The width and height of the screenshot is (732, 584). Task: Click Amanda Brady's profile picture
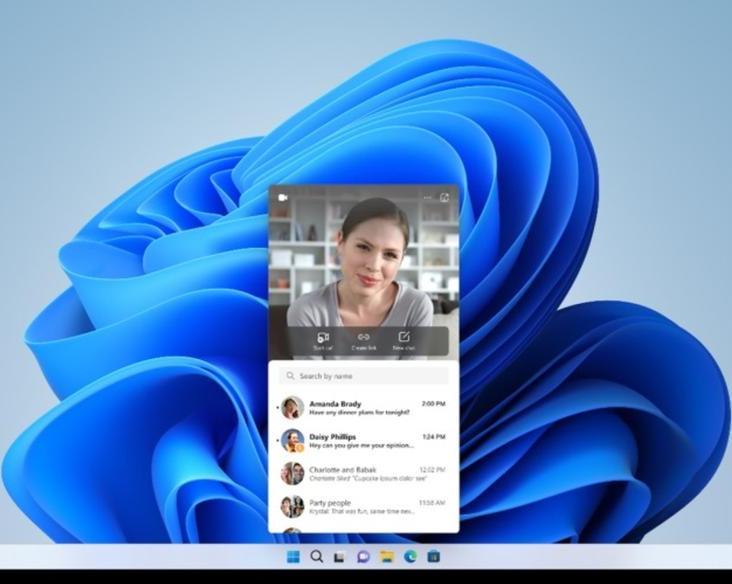click(x=293, y=408)
